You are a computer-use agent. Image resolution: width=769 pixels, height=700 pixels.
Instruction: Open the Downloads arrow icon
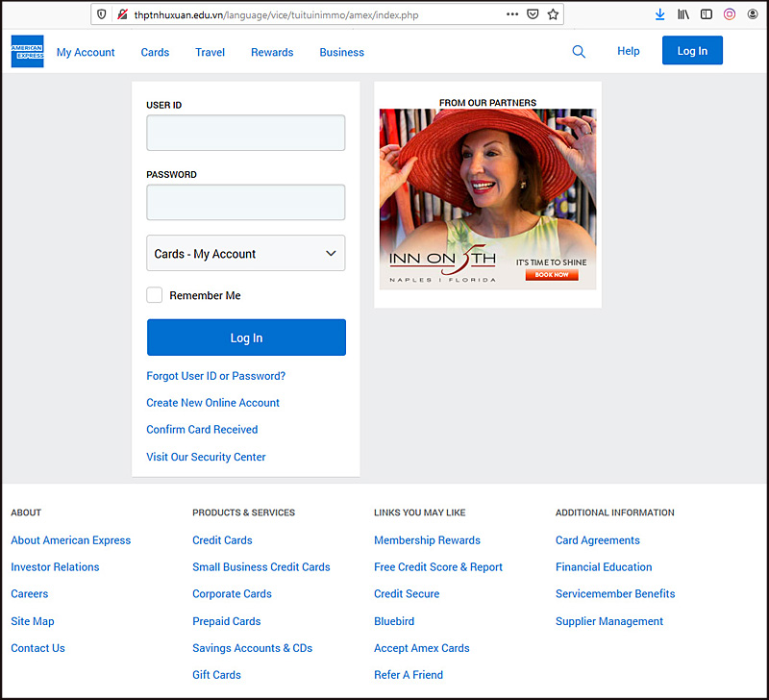coord(660,14)
